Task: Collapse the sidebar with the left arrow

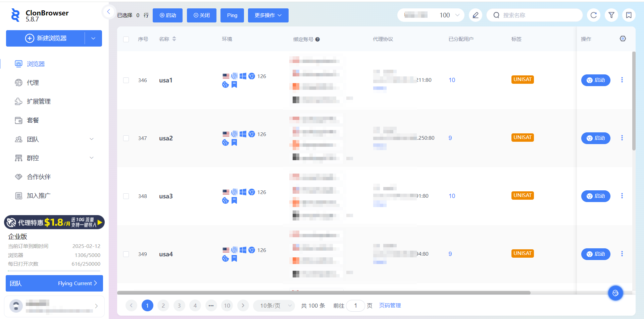Action: pyautogui.click(x=108, y=12)
